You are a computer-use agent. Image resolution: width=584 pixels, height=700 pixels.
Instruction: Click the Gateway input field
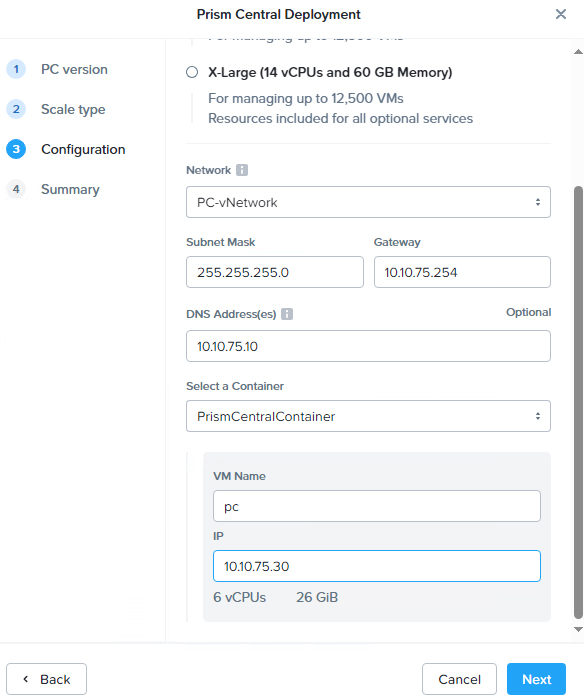462,272
